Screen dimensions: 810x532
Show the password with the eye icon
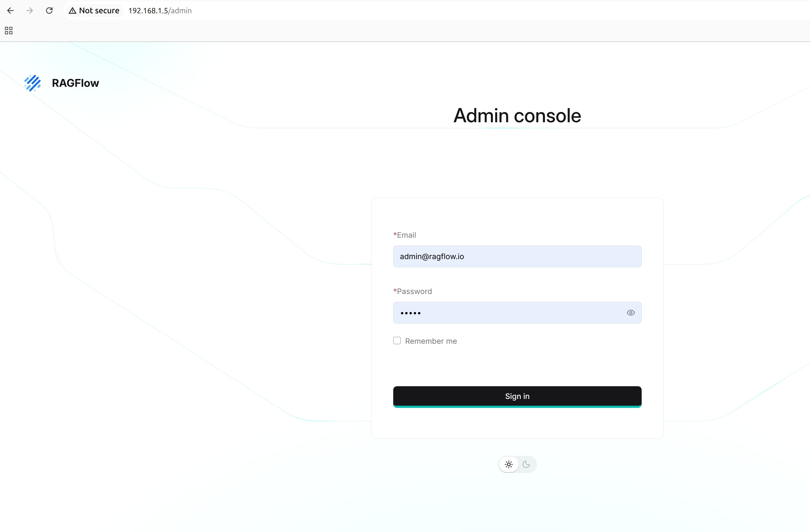pos(631,313)
